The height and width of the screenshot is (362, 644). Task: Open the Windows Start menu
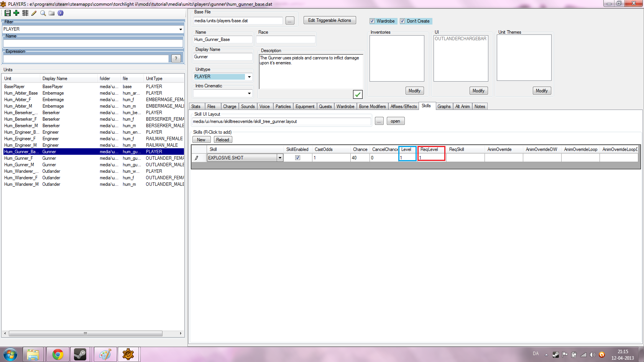click(x=10, y=355)
